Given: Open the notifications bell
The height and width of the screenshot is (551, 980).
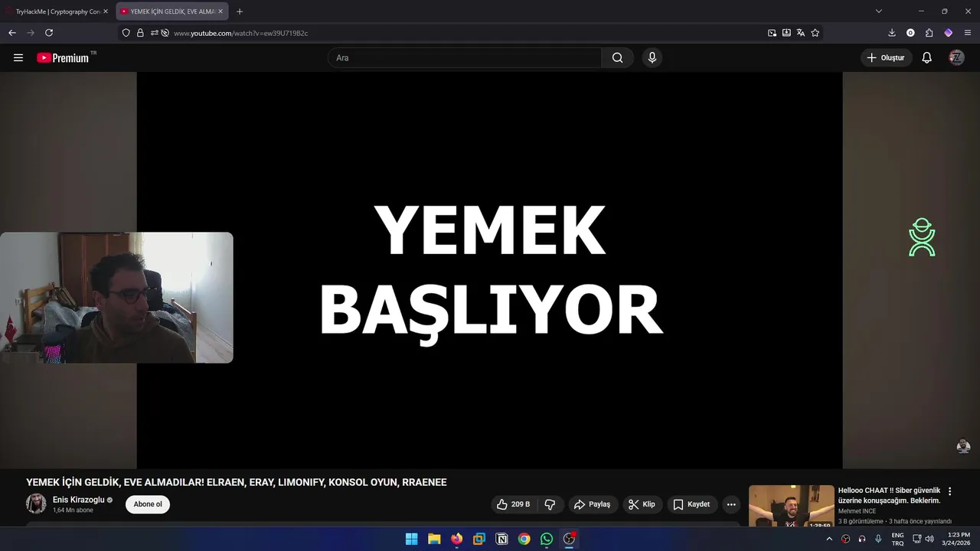Looking at the screenshot, I should click(926, 57).
